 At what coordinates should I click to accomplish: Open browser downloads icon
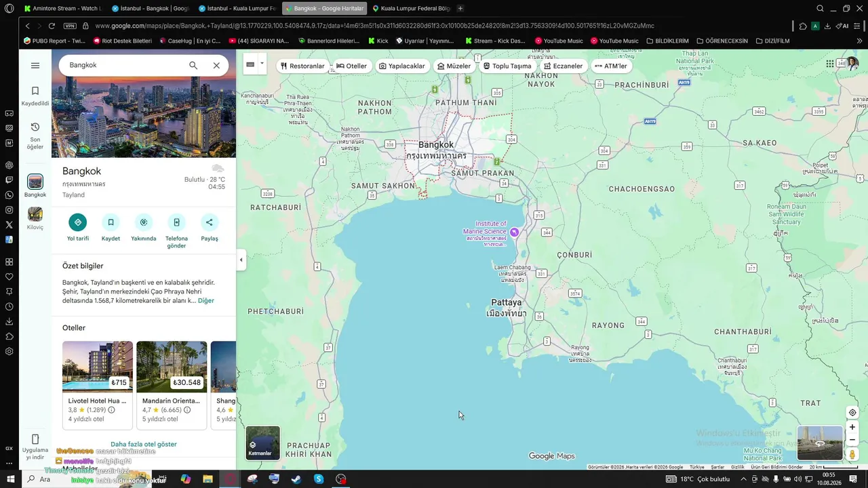click(827, 26)
